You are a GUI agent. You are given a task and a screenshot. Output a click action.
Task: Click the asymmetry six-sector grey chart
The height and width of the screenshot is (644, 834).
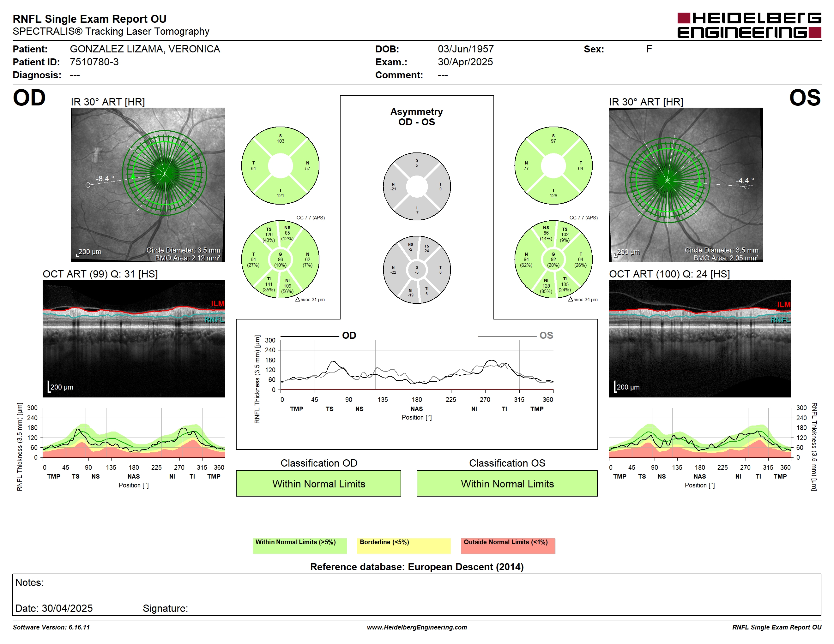pos(417,270)
